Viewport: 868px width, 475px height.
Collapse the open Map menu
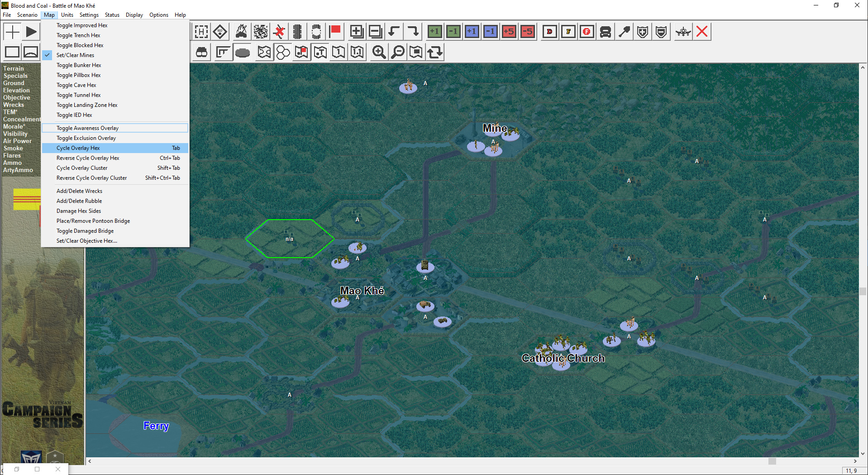click(49, 15)
